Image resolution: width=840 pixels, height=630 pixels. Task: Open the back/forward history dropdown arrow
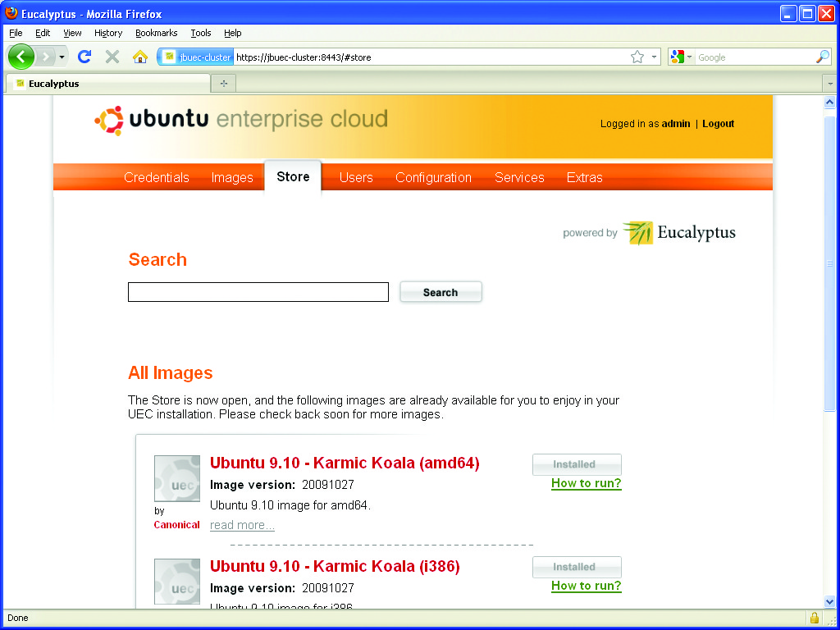tap(62, 57)
